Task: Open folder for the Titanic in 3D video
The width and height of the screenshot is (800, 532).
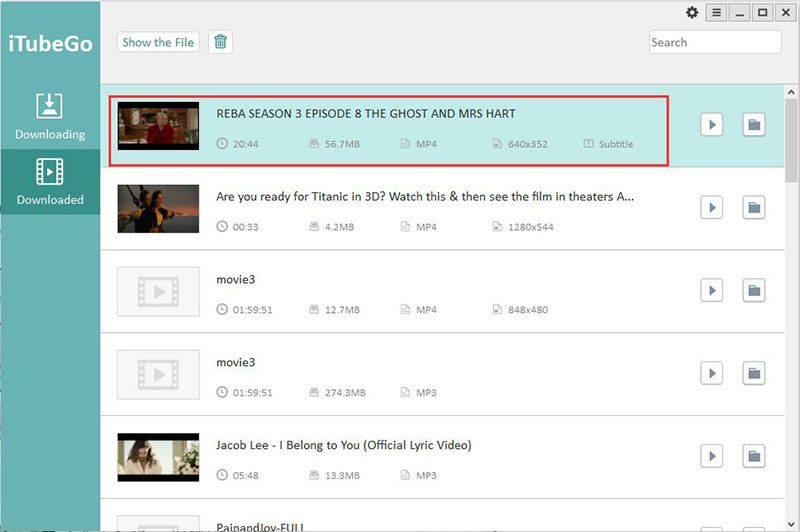Action: (x=754, y=208)
